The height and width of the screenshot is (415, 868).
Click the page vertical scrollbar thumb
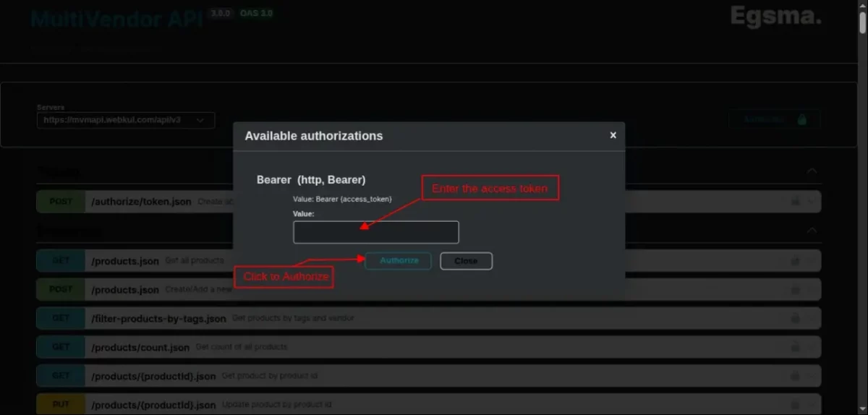(x=862, y=22)
